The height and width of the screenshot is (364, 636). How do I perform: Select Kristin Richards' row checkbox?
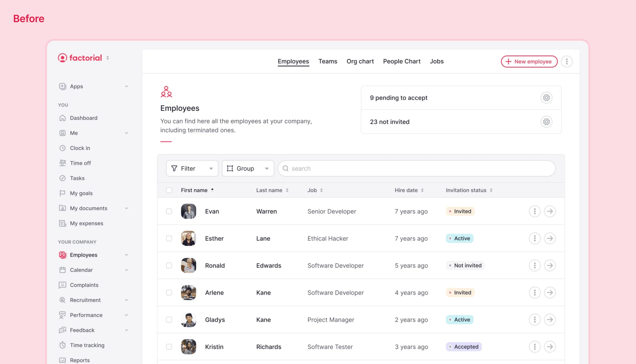pos(169,347)
